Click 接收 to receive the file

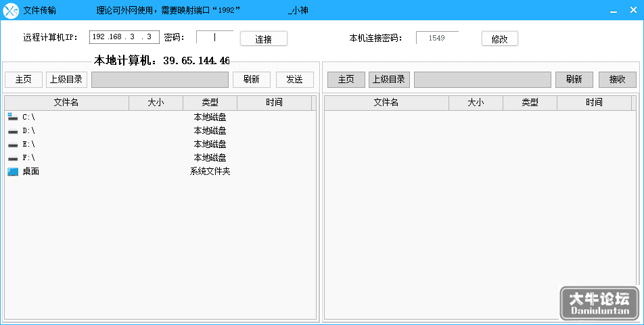[618, 80]
